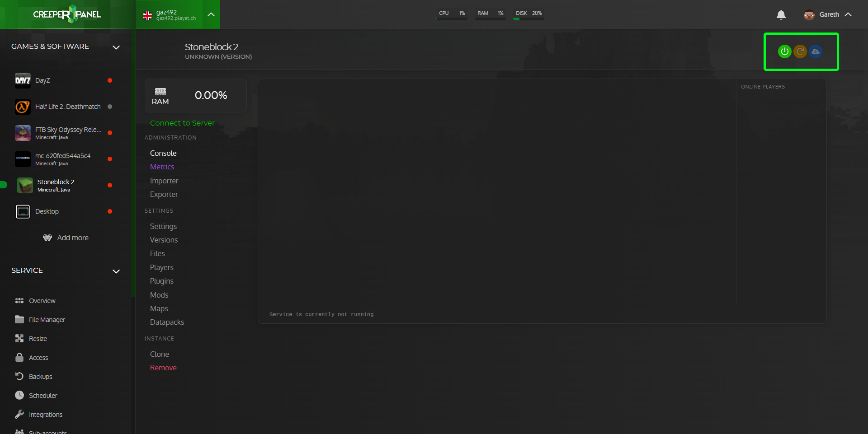Click Gareth's avatar picture
The height and width of the screenshot is (434, 868).
click(x=809, y=15)
